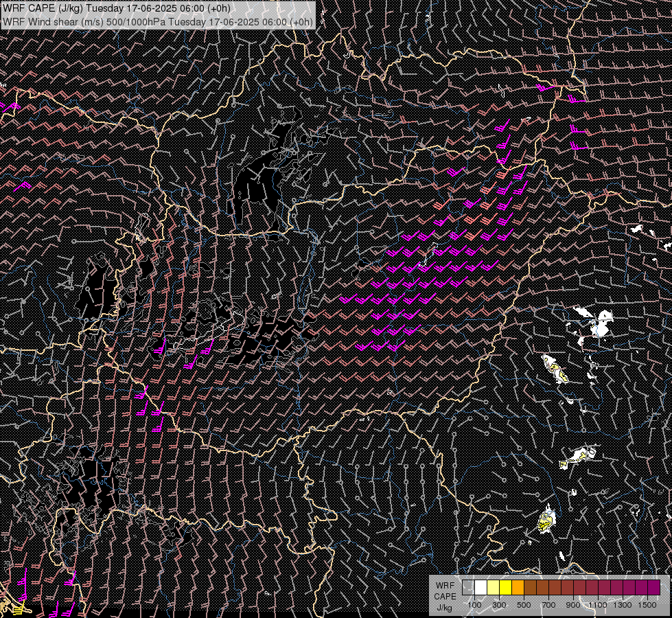Click the WRF Wind shear title line
This screenshot has height=618, width=672.
[158, 22]
